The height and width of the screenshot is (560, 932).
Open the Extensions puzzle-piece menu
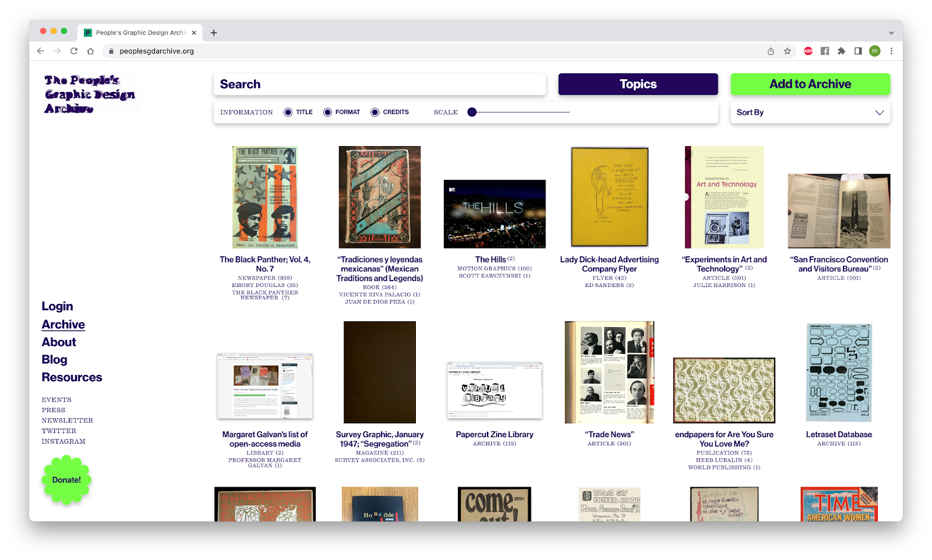tap(841, 51)
